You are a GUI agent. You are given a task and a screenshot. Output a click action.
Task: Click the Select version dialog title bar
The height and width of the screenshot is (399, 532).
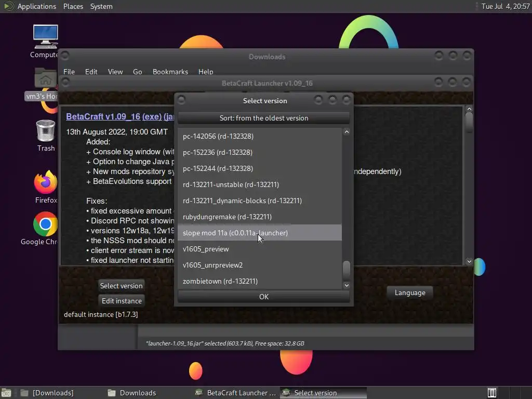(264, 101)
